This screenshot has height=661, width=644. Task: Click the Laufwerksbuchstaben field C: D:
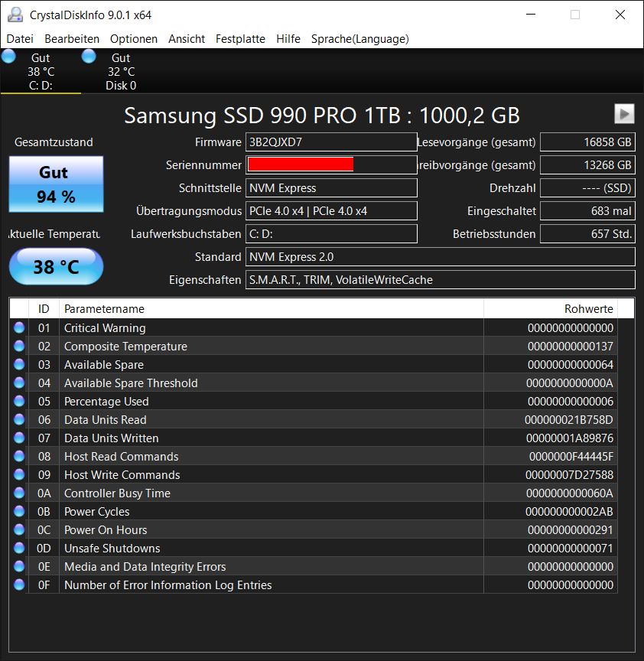(331, 234)
